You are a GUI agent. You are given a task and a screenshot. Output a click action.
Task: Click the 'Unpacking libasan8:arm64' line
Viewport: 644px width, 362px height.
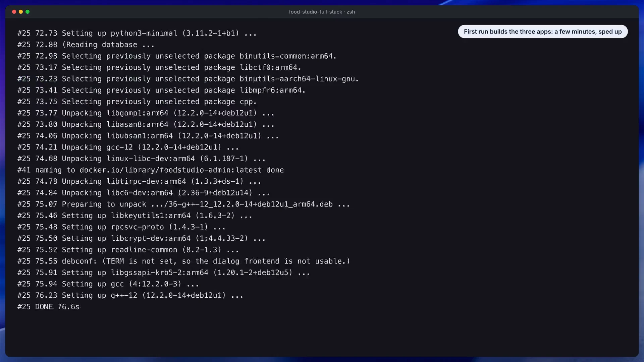point(146,124)
